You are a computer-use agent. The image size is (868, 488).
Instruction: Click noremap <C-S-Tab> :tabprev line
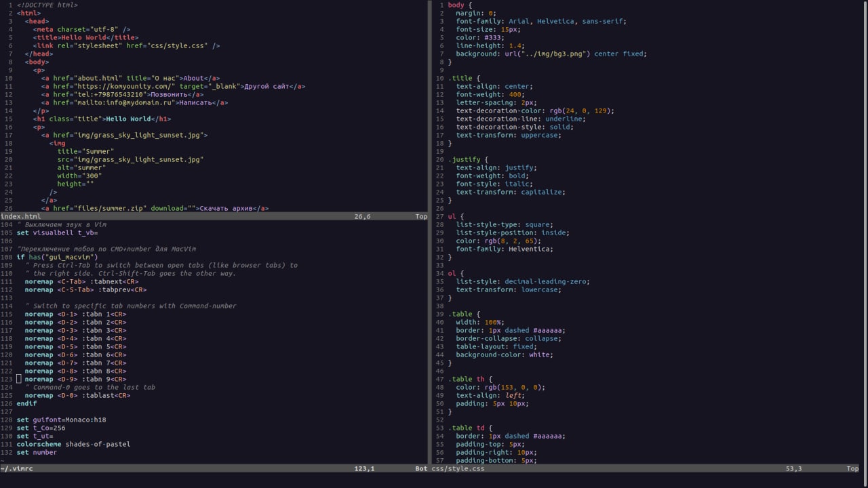click(x=85, y=289)
